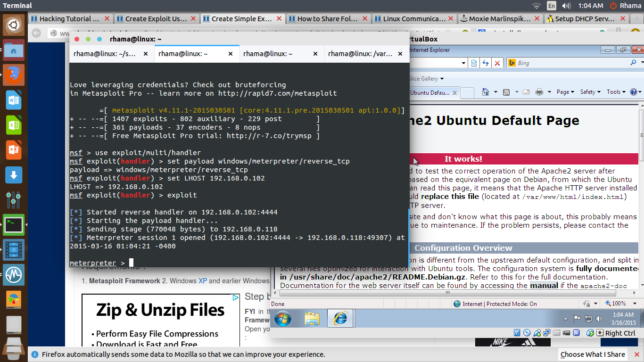Select the Terminal icon in the launcher
Image resolution: width=644 pixels, height=362 pixels.
click(14, 225)
